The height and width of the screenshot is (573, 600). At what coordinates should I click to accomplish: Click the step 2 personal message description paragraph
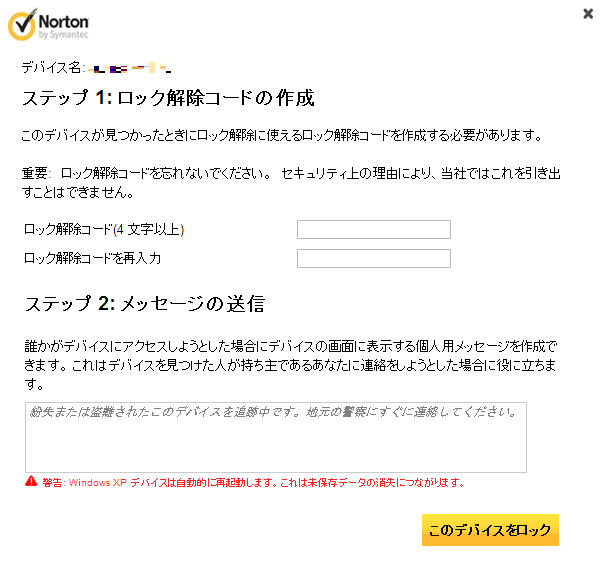(x=290, y=365)
